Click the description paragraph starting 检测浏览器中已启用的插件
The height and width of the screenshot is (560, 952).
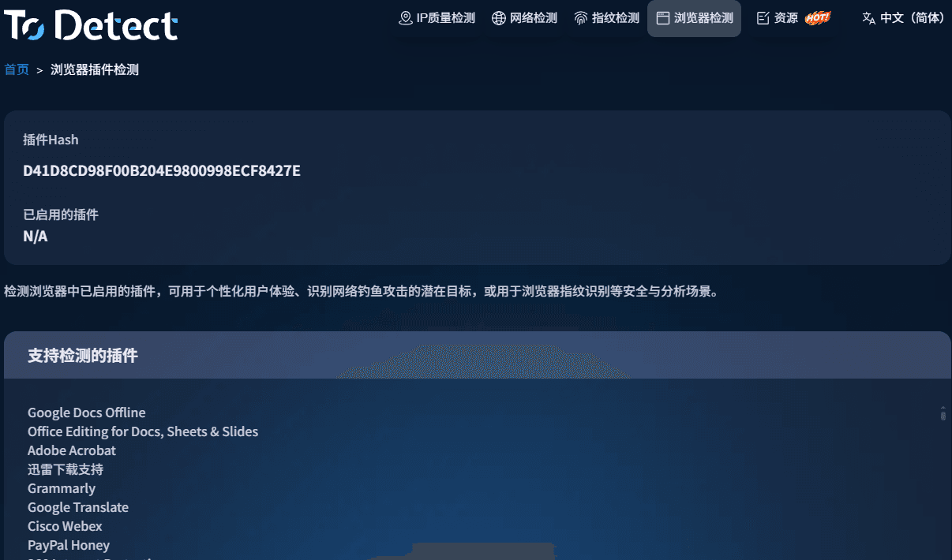pyautogui.click(x=362, y=291)
